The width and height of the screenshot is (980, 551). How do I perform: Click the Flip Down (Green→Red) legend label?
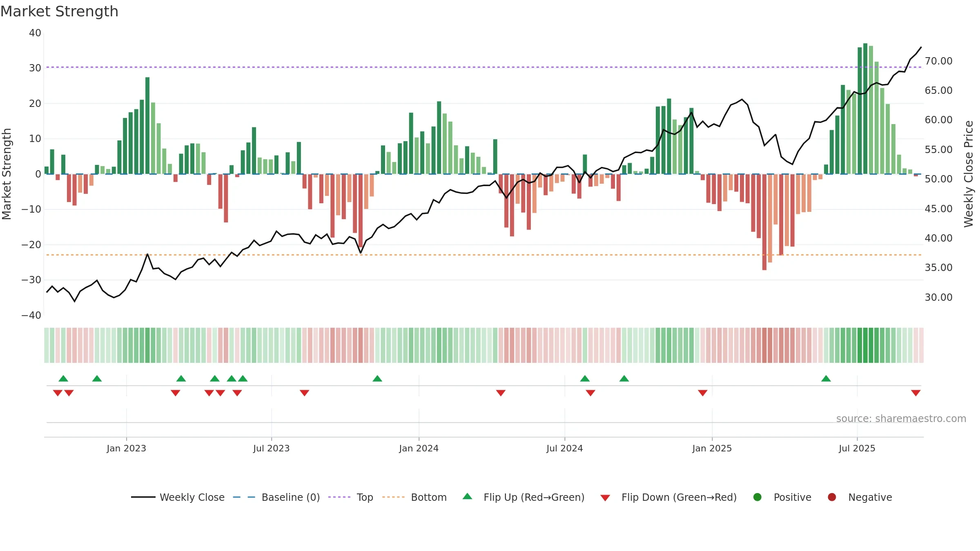(x=679, y=497)
